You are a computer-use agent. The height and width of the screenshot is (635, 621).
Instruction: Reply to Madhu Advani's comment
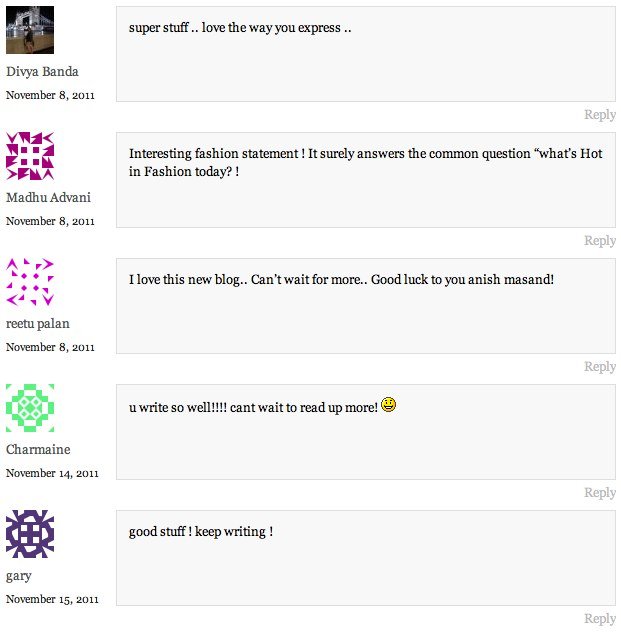pyautogui.click(x=599, y=241)
